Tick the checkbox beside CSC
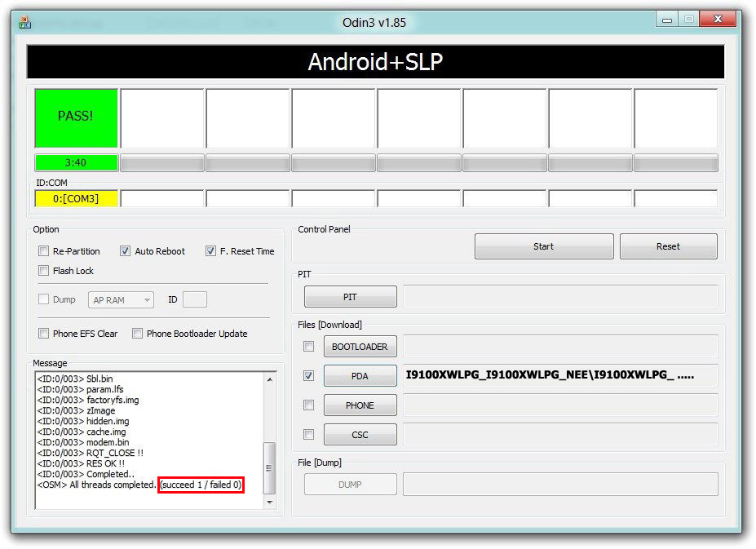 pyautogui.click(x=308, y=435)
